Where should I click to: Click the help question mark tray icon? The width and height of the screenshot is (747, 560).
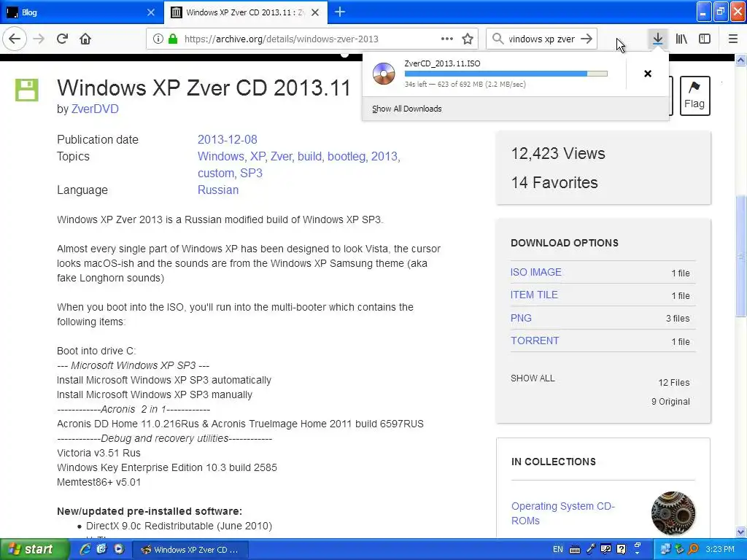tap(621, 549)
